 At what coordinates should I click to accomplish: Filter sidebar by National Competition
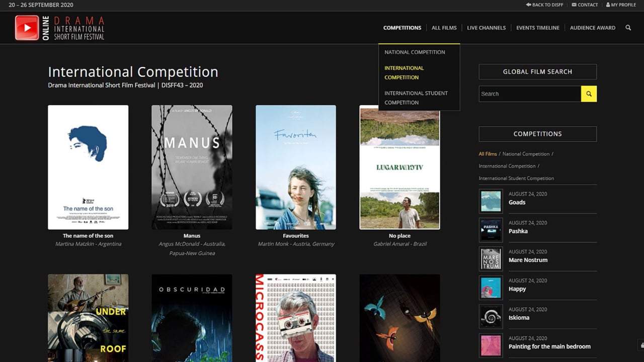click(x=526, y=154)
